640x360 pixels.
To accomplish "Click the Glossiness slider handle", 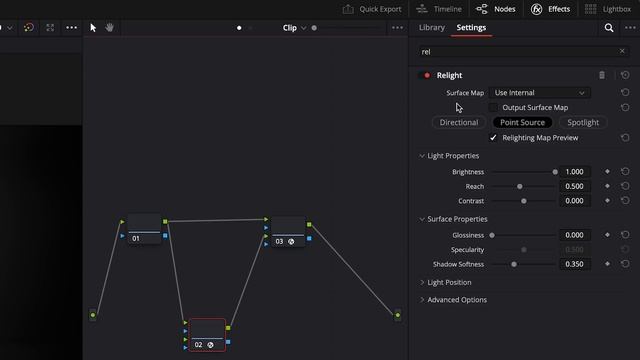I will click(492, 235).
